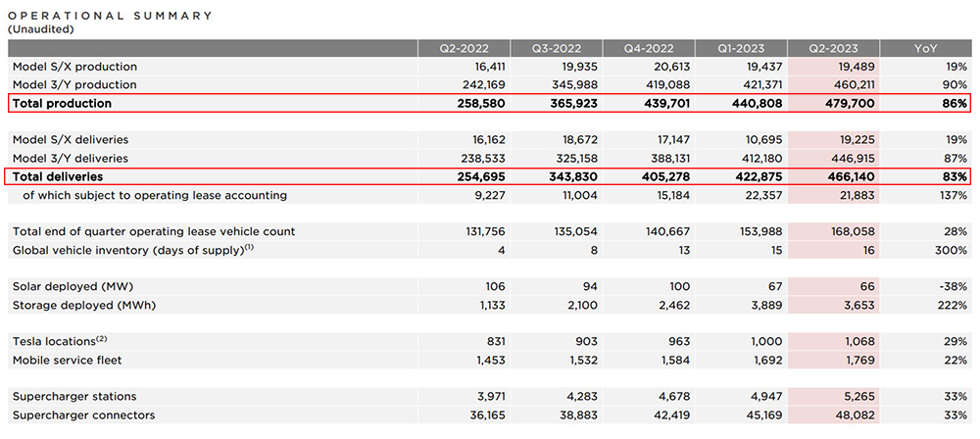The height and width of the screenshot is (439, 980).
Task: Select cell value 16,411
Action: pyautogui.click(x=489, y=67)
